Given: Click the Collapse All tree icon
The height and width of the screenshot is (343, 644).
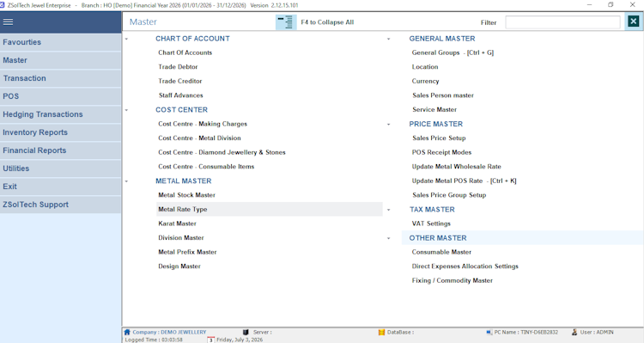Looking at the screenshot, I should pos(286,22).
